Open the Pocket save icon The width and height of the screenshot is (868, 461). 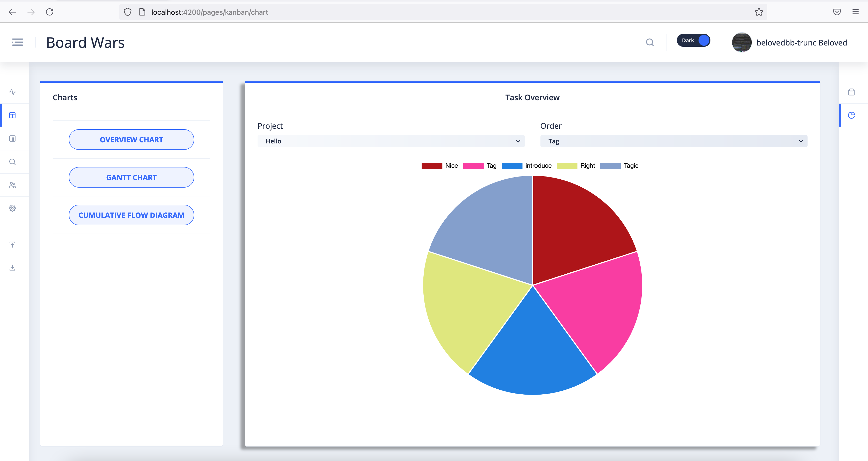click(837, 12)
